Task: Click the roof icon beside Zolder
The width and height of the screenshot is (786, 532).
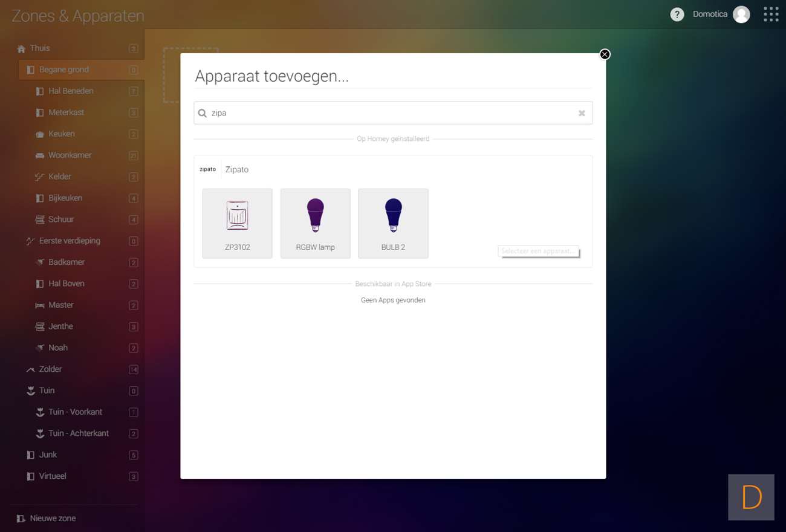Action: coord(31,369)
